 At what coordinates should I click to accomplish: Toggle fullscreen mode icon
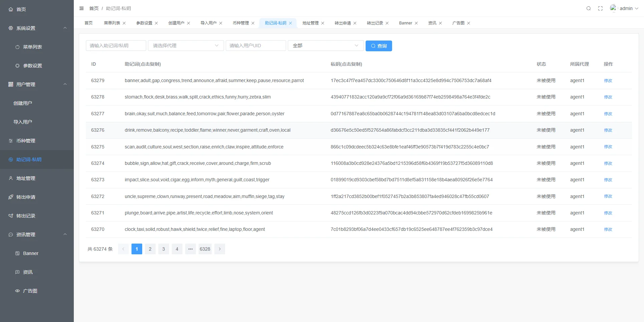click(x=600, y=8)
